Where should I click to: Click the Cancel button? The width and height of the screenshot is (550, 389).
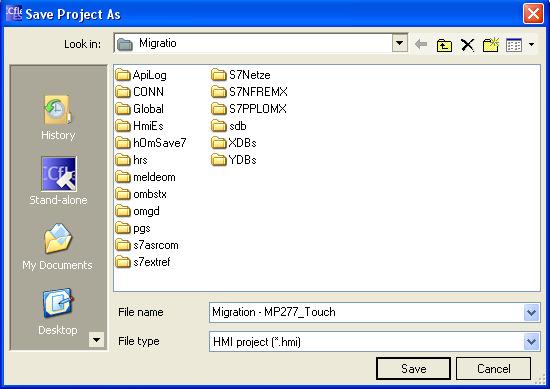pyautogui.click(x=493, y=369)
